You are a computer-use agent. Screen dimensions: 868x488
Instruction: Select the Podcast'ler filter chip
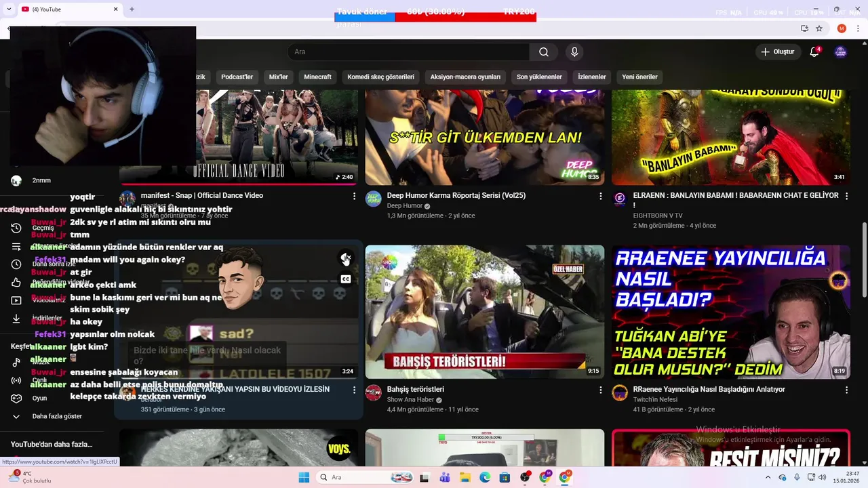(237, 77)
